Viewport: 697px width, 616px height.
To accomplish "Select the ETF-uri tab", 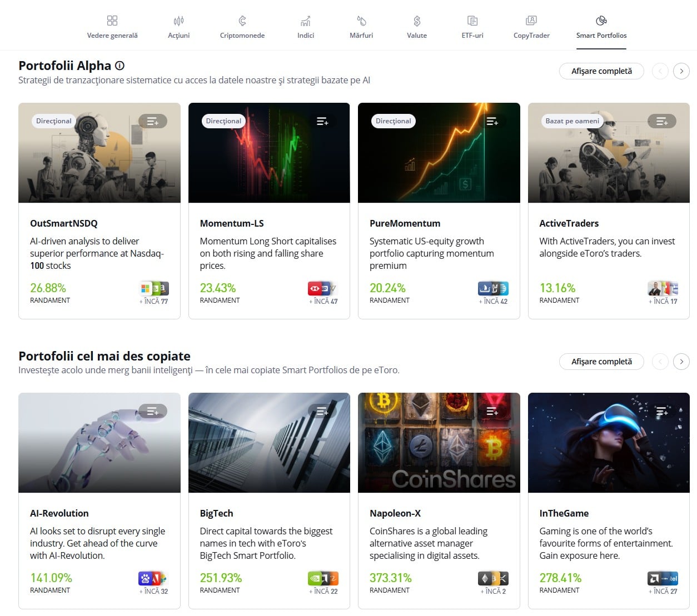I will click(472, 27).
